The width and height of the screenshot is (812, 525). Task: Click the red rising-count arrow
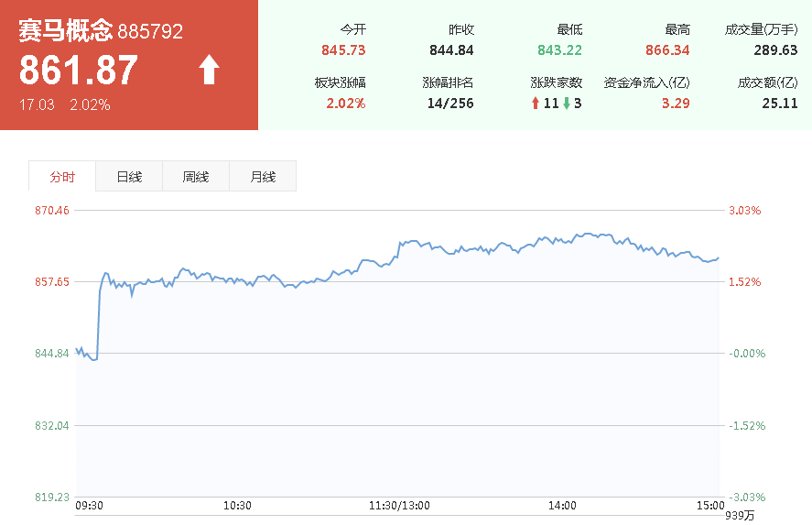pos(536,104)
